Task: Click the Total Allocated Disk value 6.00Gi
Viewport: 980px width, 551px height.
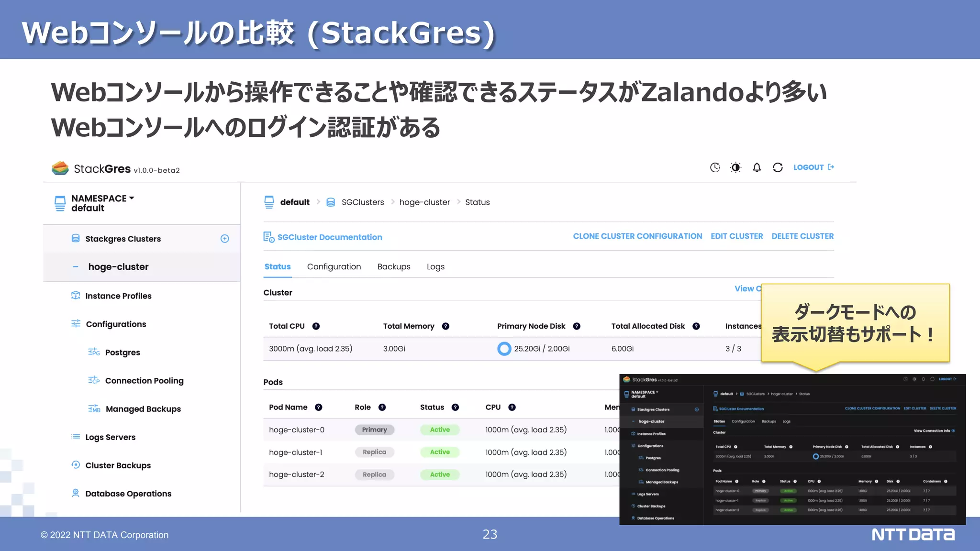Action: pyautogui.click(x=622, y=349)
